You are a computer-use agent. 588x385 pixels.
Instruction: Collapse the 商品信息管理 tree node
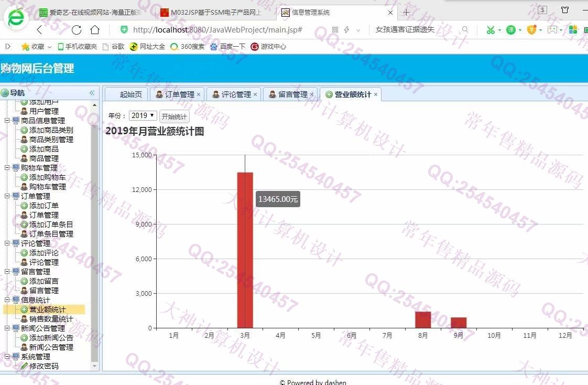point(8,121)
